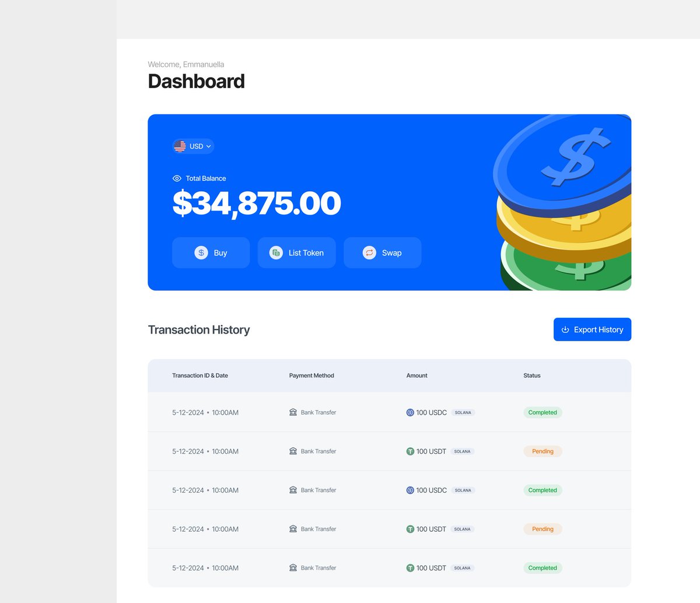Click the SOLANA tag in the first row
This screenshot has width=700, height=603.
(463, 412)
